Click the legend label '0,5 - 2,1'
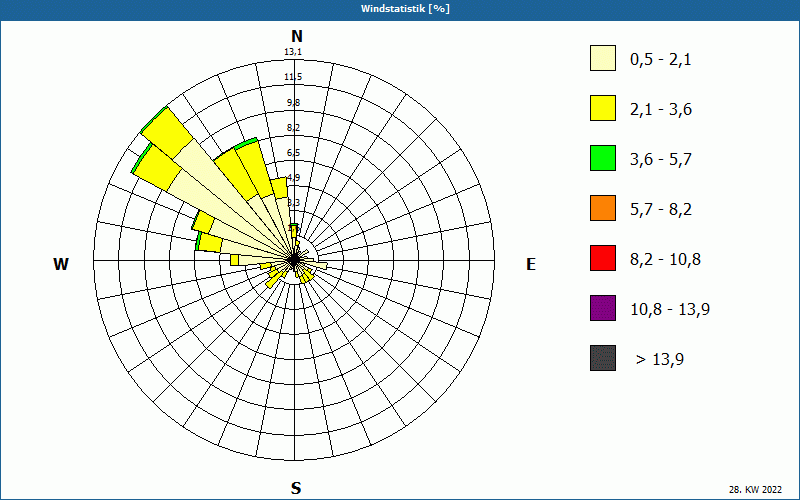Image resolution: width=800 pixels, height=500 pixels. tap(661, 60)
